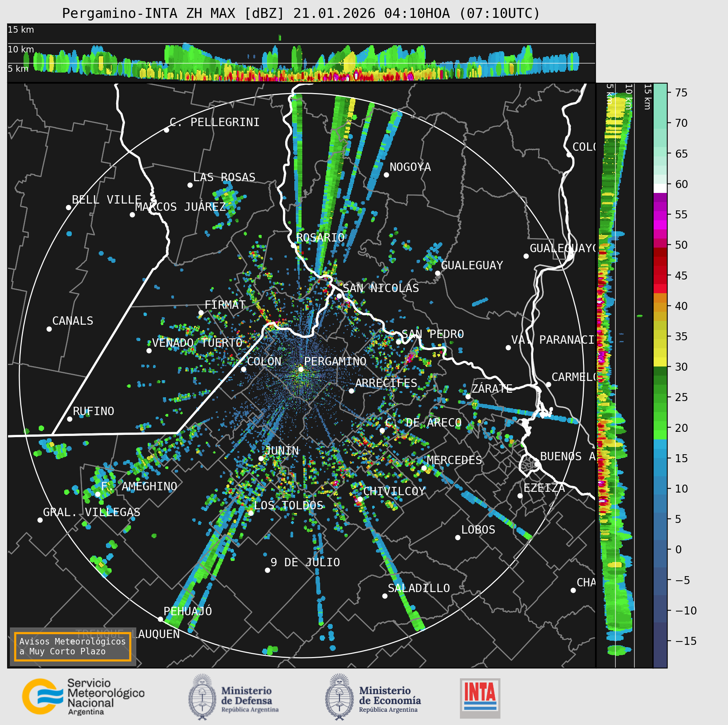Click the SAN NICOLÁS city label
The image size is (728, 725).
click(x=381, y=288)
